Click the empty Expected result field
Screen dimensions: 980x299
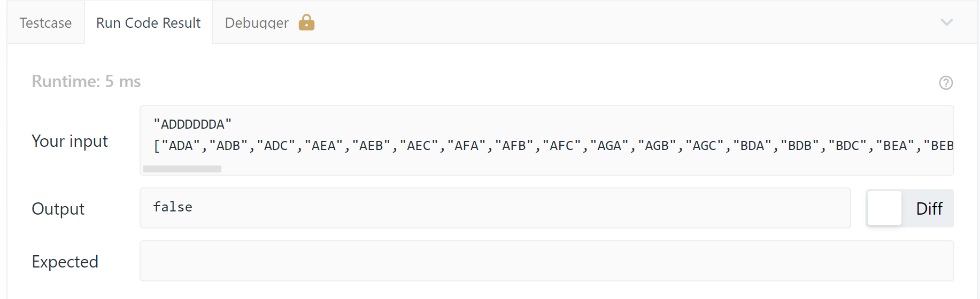click(x=546, y=261)
